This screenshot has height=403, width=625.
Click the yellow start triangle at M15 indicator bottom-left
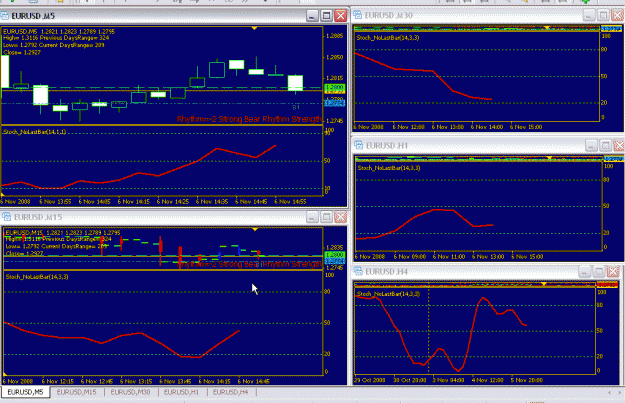(5, 374)
